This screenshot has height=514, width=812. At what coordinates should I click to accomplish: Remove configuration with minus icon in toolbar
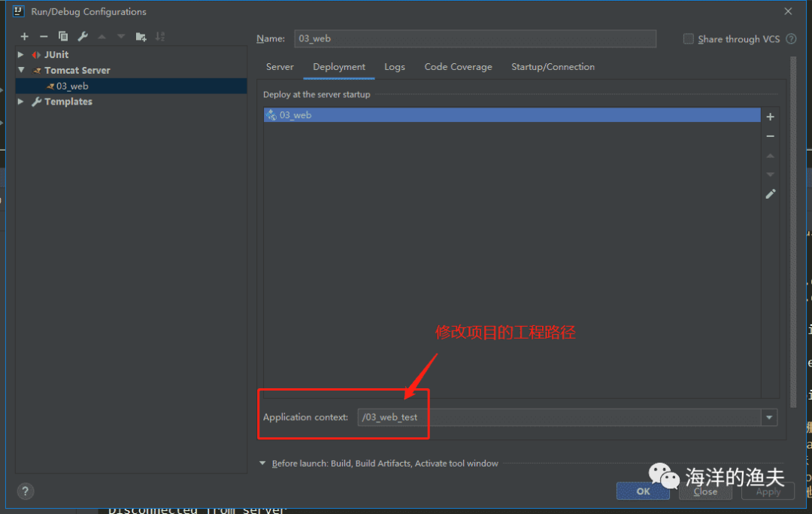click(44, 36)
